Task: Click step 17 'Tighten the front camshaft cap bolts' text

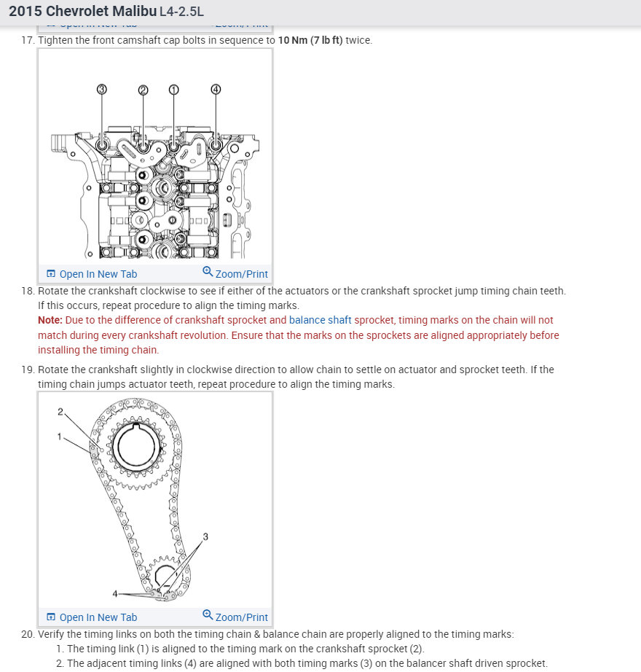Action: [x=205, y=40]
